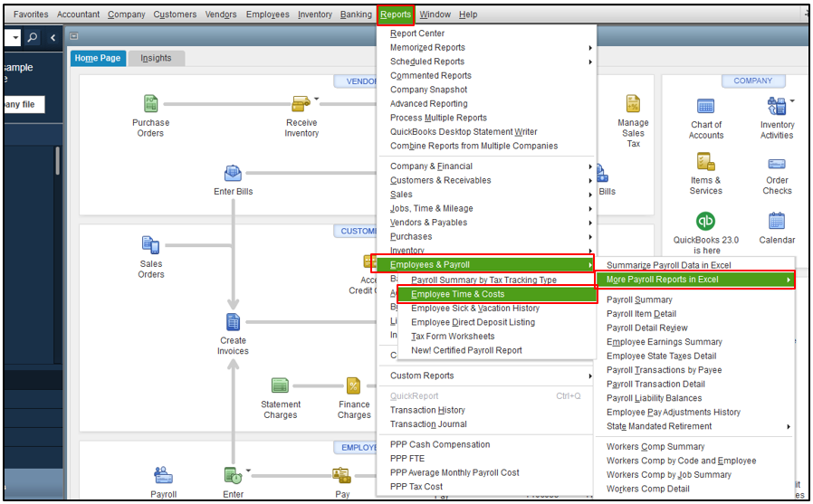This screenshot has height=504, width=813.
Task: Click the COMPANY section header
Action: click(753, 81)
